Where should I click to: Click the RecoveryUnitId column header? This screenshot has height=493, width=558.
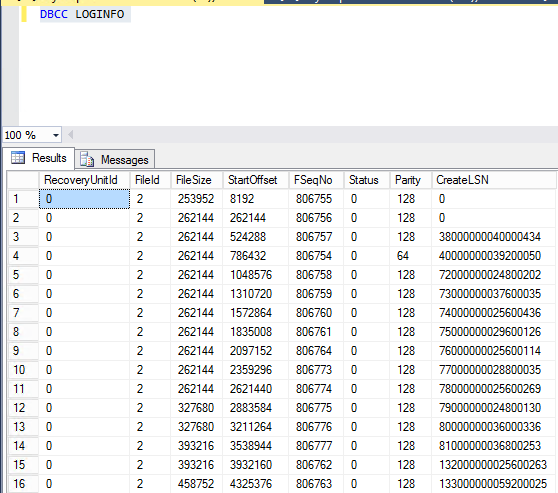point(84,180)
